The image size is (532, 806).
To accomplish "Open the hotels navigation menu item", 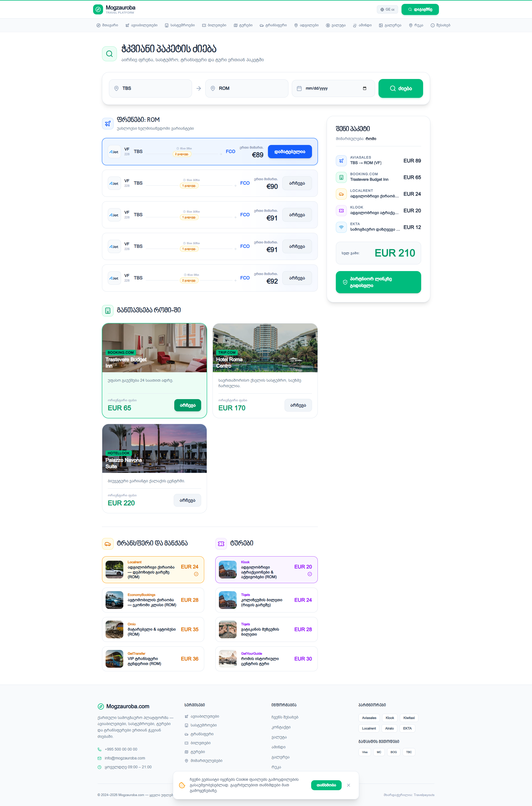I will point(180,25).
